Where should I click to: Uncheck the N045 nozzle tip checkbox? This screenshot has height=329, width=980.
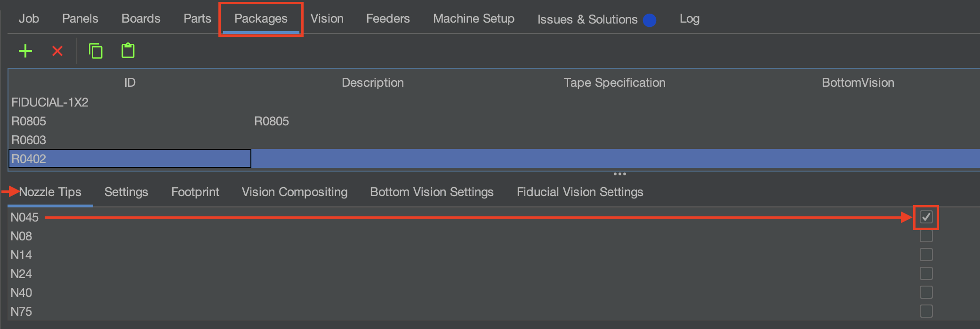[926, 217]
